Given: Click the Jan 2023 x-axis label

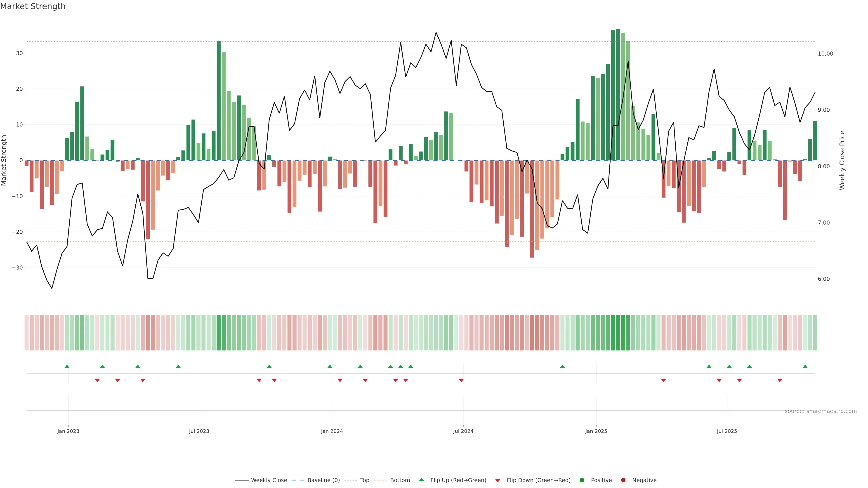Looking at the screenshot, I should [68, 431].
